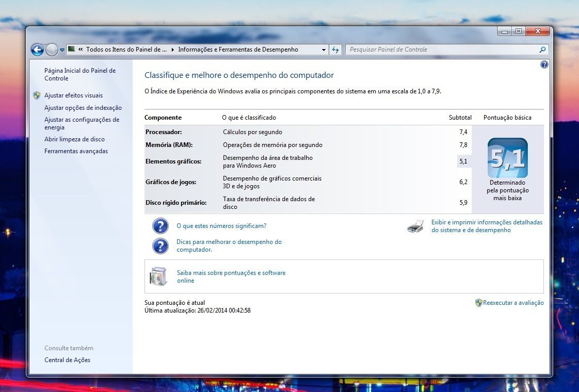Click the 'Todos os Itens do Painel de ...' breadcrumb
This screenshot has height=392, width=579.
click(x=126, y=50)
